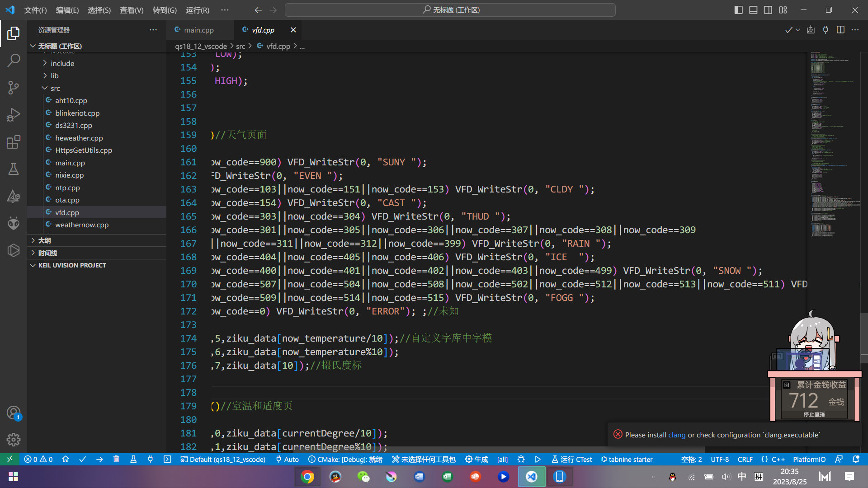Screen dimensions: 868x488
Task: Click 生成 build button in status bar
Action: [x=476, y=459]
